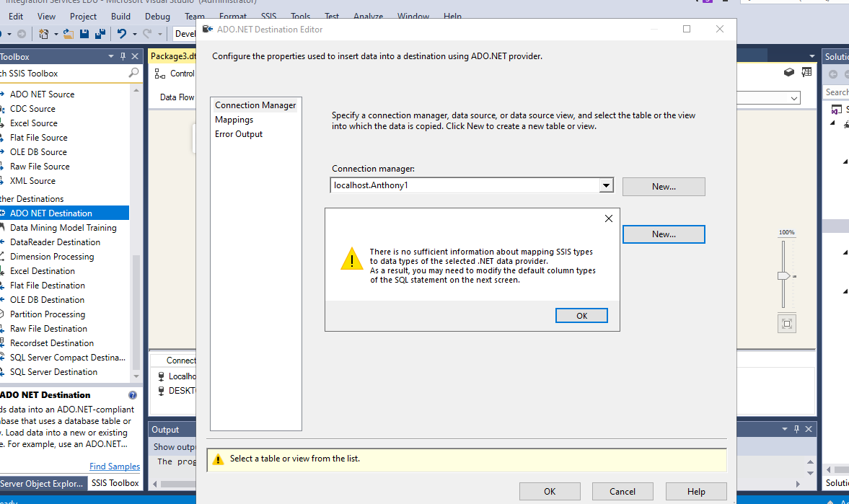Image resolution: width=849 pixels, height=504 pixels.
Task: Click the zoom-to-fit icon below zoom slider
Action: [x=787, y=324]
